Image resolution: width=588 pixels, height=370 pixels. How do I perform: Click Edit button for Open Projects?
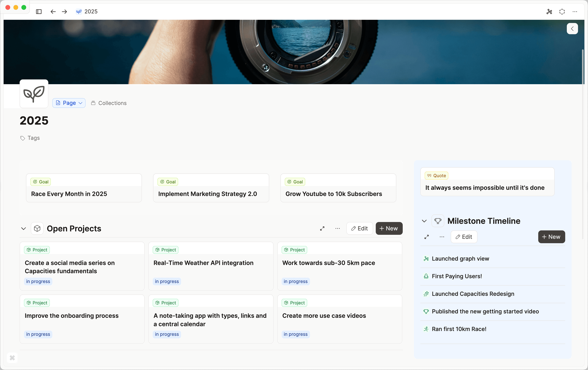pos(359,229)
